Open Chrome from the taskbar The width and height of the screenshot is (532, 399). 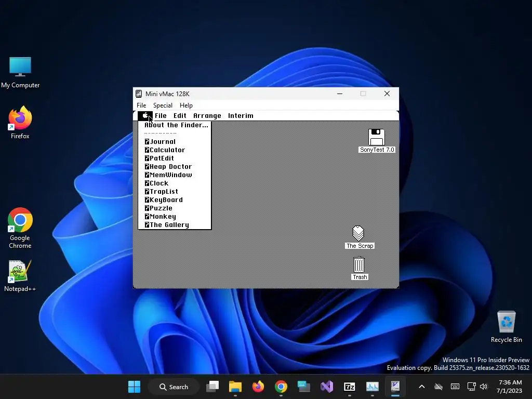click(281, 387)
